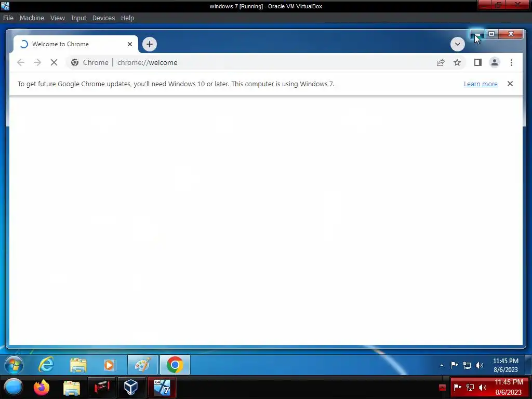Go forward in Chrome navigation
The height and width of the screenshot is (399, 532).
click(x=37, y=62)
